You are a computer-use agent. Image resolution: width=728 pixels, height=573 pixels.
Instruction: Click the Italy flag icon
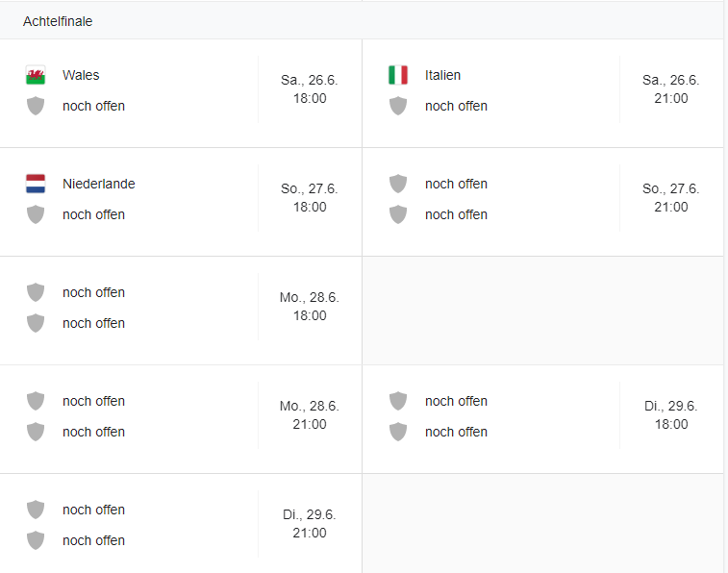[398, 75]
